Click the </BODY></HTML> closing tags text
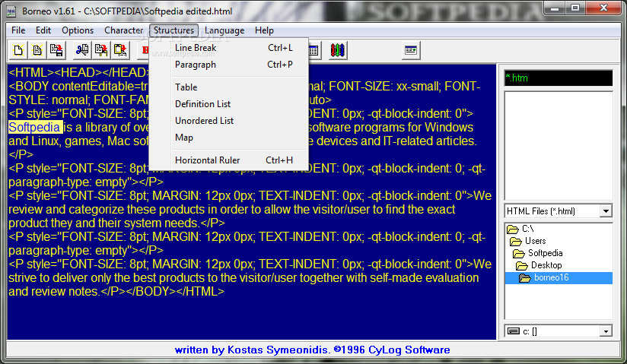 [175, 291]
